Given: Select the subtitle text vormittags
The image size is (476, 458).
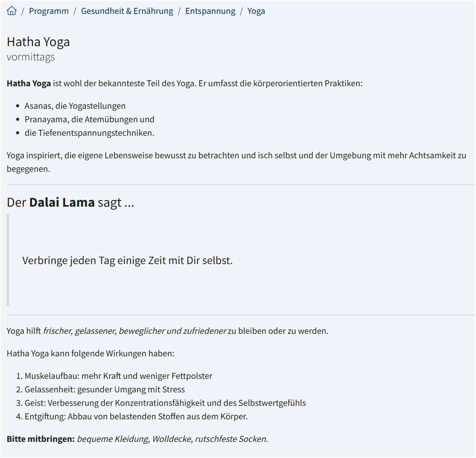Looking at the screenshot, I should pos(31,57).
